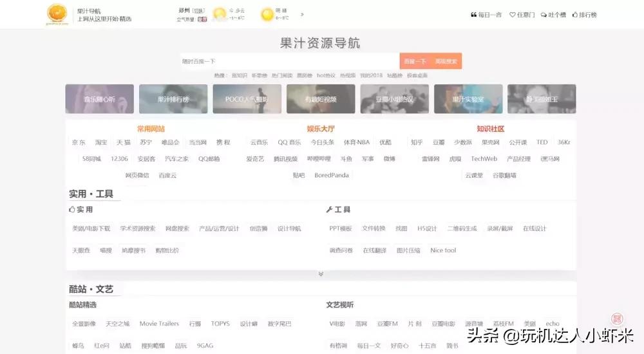This screenshot has width=644, height=354.
Task: Click the red round floating icon
Action: tap(617, 319)
